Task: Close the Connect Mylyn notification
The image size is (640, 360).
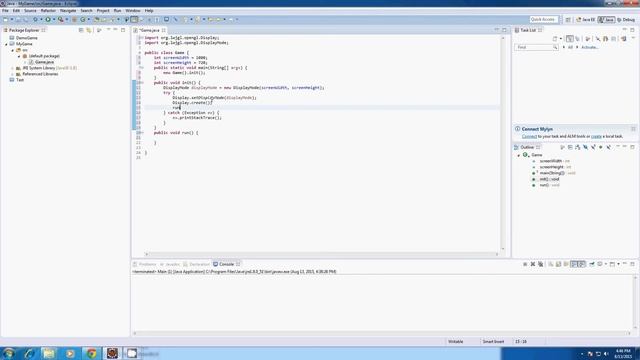Action: click(633, 129)
